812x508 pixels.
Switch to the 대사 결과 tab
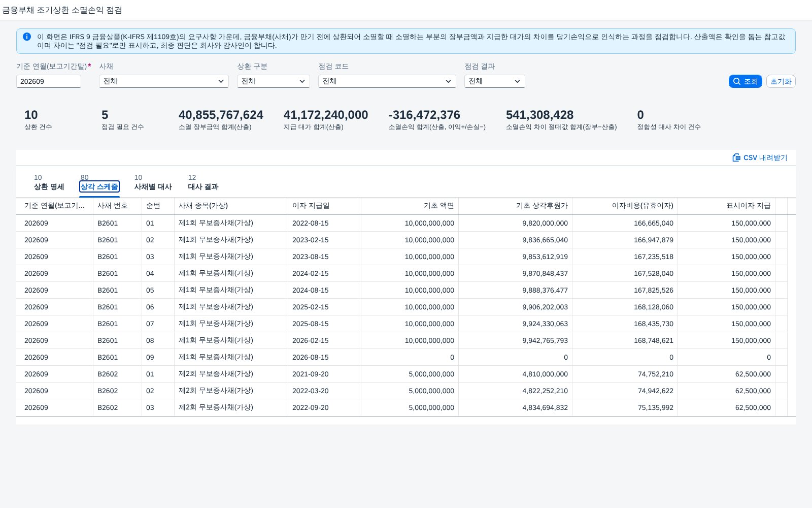click(203, 186)
